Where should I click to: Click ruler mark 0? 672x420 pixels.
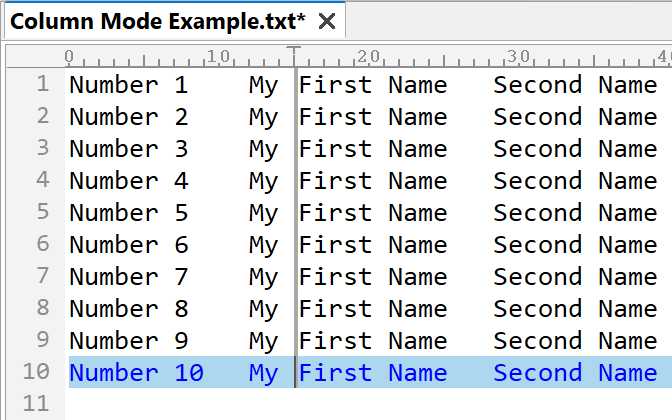coord(69,56)
